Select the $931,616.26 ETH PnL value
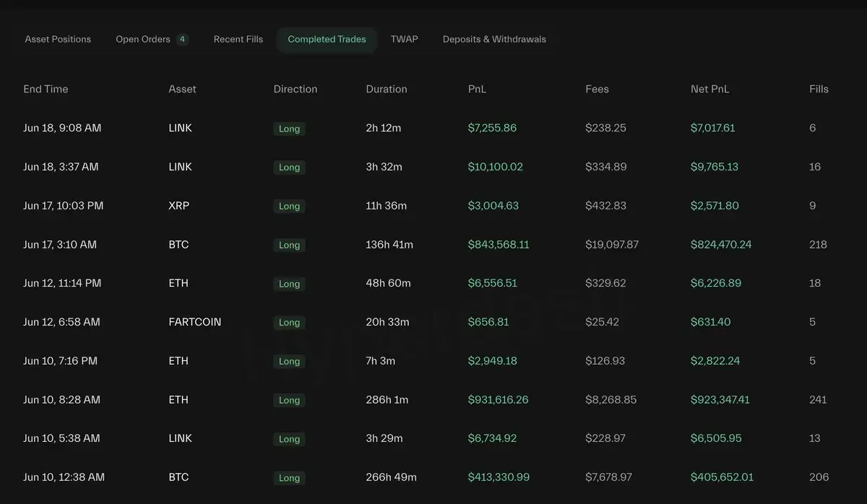This screenshot has height=504, width=867. 498,399
